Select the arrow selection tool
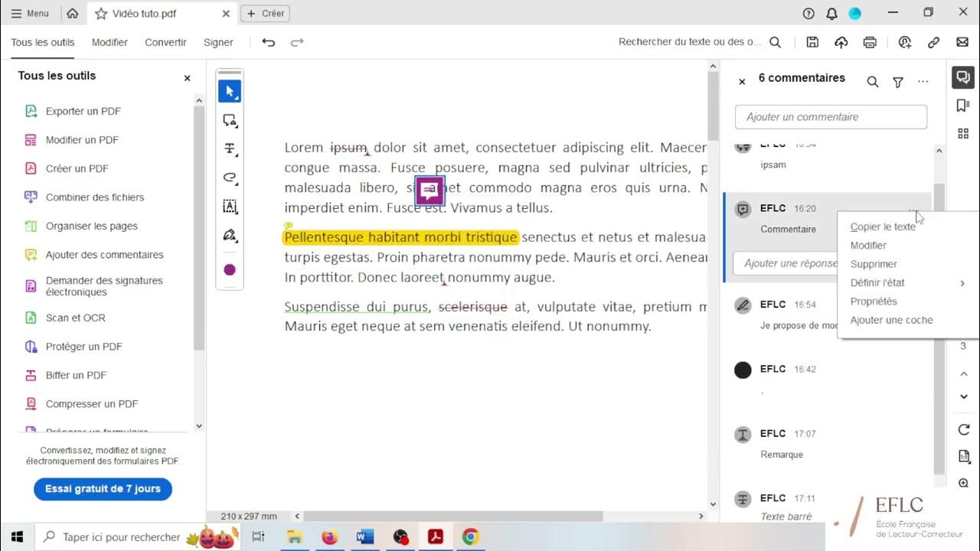This screenshot has width=980, height=551. click(230, 91)
